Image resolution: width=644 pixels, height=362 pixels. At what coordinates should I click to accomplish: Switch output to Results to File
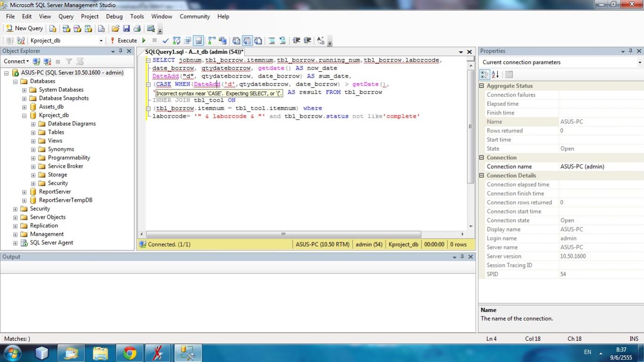[x=258, y=41]
